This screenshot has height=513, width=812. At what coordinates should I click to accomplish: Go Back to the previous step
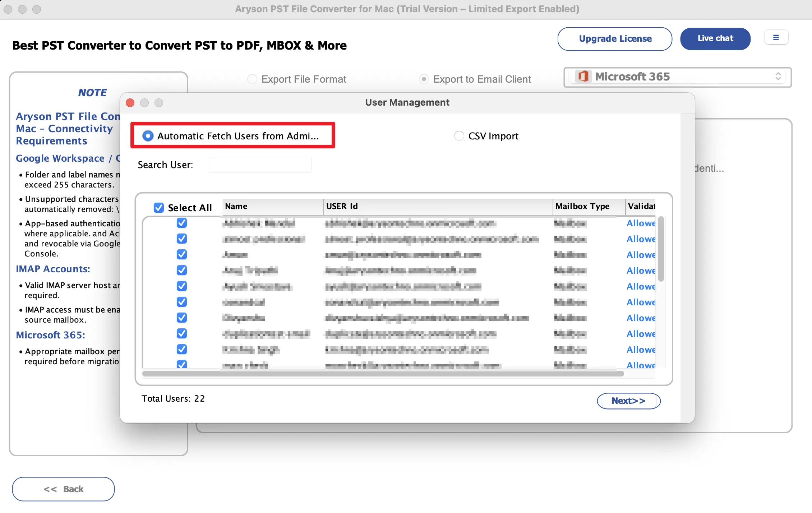63,489
